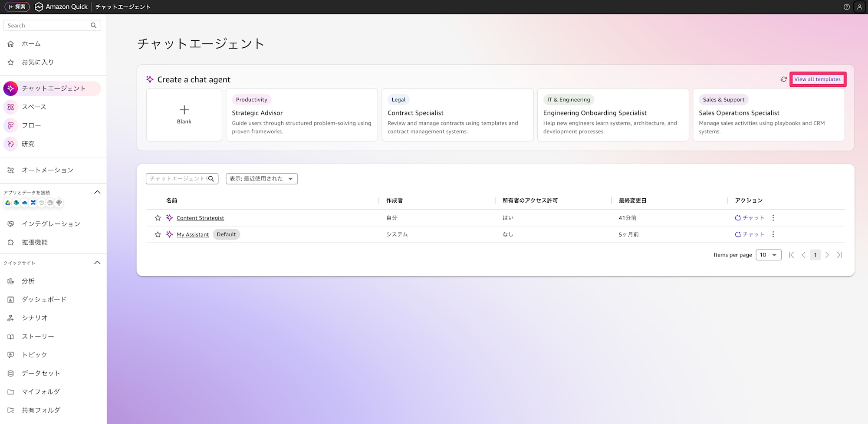Star the Content Strategist agent
Screen dimensions: 868x424
click(158, 217)
